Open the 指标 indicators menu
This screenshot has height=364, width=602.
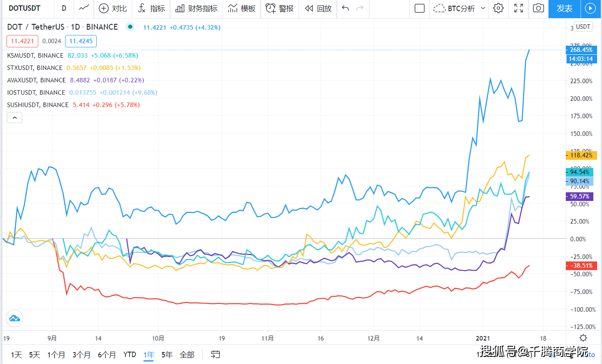coord(151,8)
